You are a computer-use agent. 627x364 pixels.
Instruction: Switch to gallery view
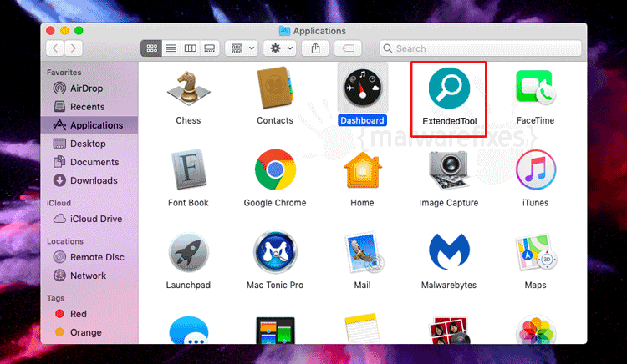pos(210,48)
